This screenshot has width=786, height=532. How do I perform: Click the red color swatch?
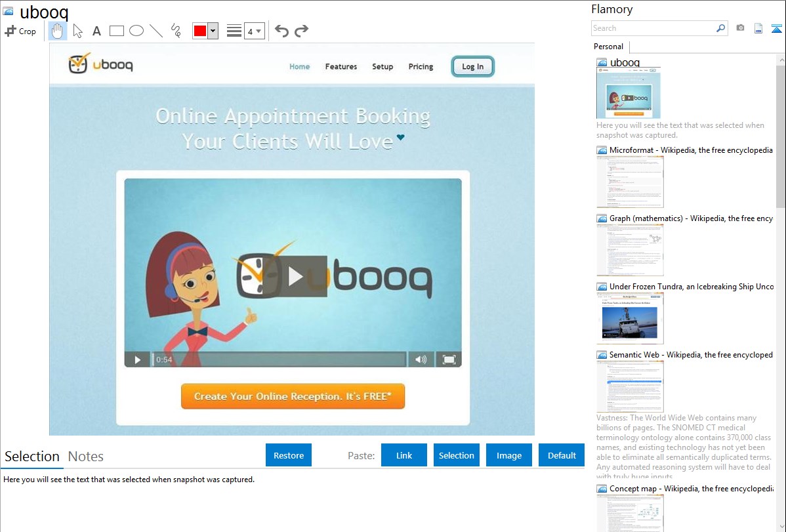(200, 31)
